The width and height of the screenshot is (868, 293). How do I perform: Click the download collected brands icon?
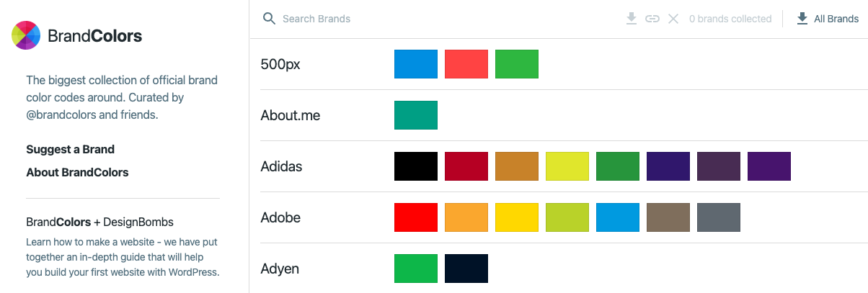pos(632,19)
